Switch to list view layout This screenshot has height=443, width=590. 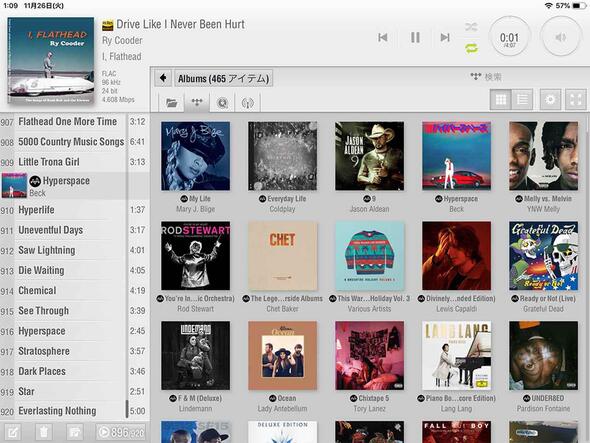(522, 100)
